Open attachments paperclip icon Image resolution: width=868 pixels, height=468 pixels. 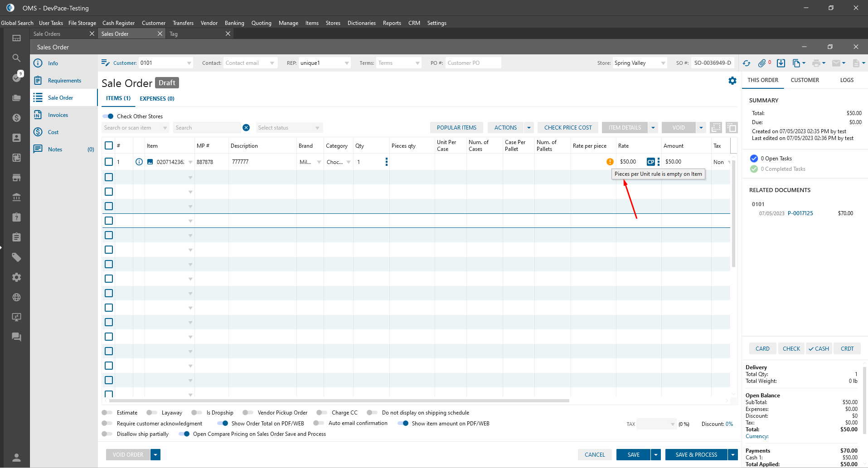762,63
